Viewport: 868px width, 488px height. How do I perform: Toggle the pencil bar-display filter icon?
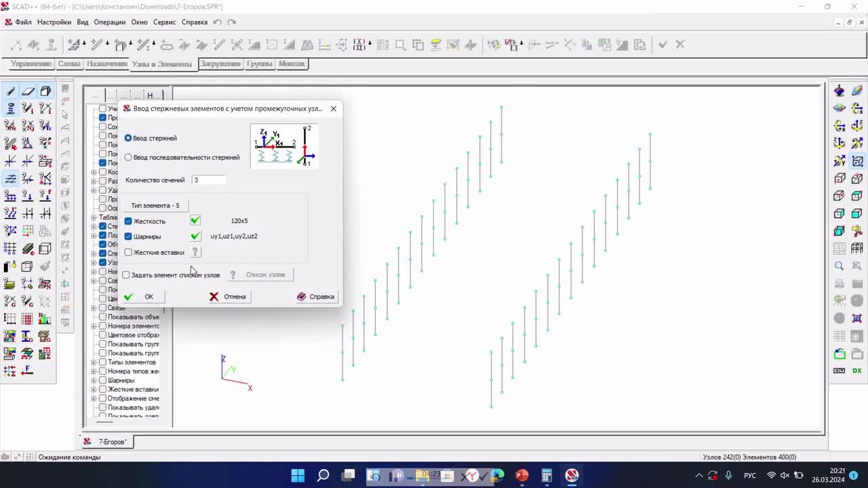[x=10, y=91]
